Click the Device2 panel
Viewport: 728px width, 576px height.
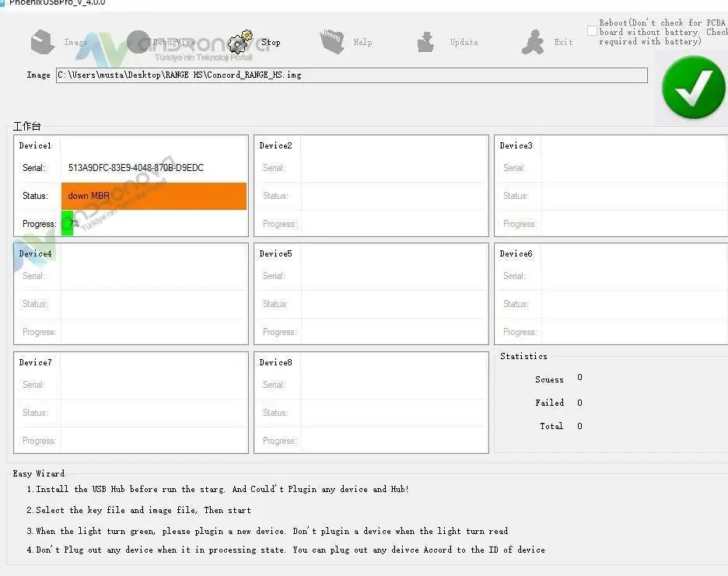[371, 186]
